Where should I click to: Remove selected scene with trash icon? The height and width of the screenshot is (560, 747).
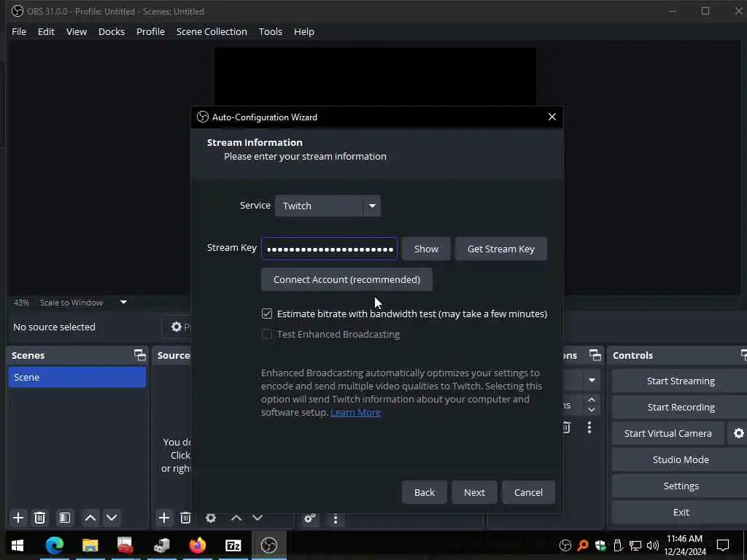[40, 518]
